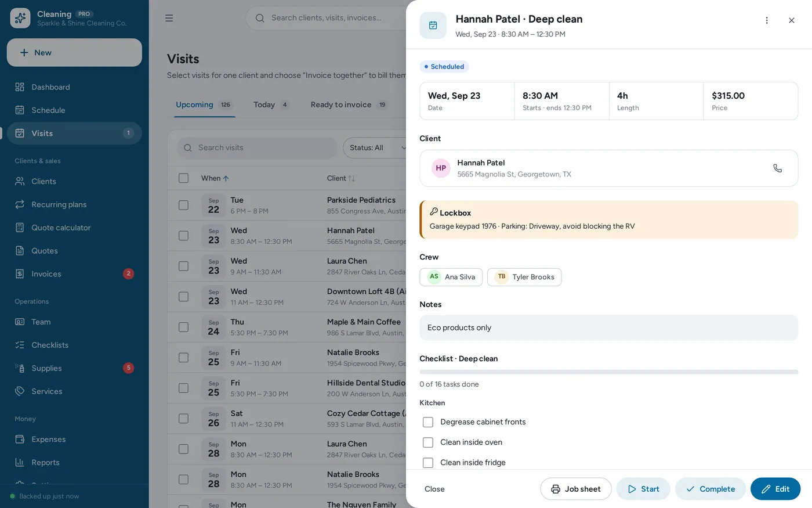Open Recurring plans page
This screenshot has height=508, width=812.
(x=74, y=205)
